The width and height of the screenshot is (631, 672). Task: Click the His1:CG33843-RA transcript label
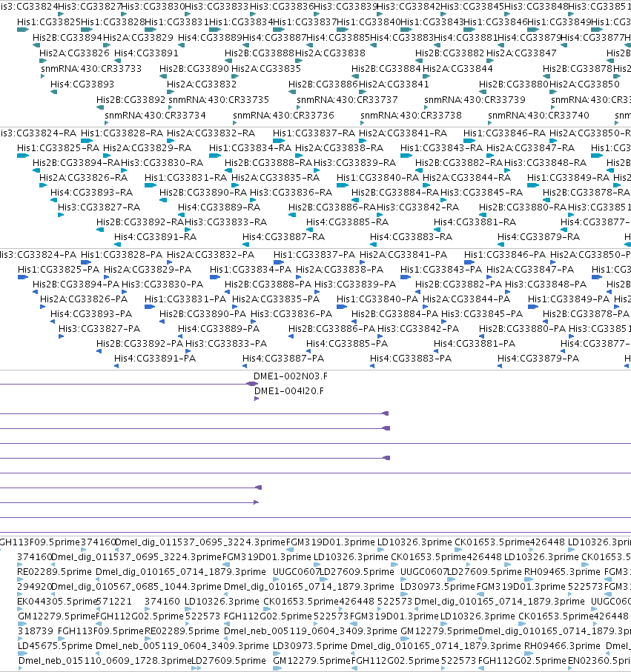pos(441,148)
